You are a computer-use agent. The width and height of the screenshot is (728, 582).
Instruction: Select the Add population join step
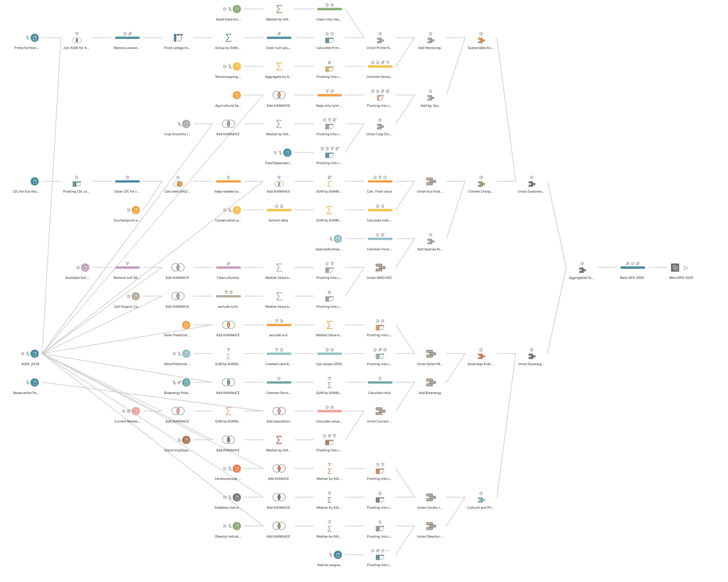point(279,411)
